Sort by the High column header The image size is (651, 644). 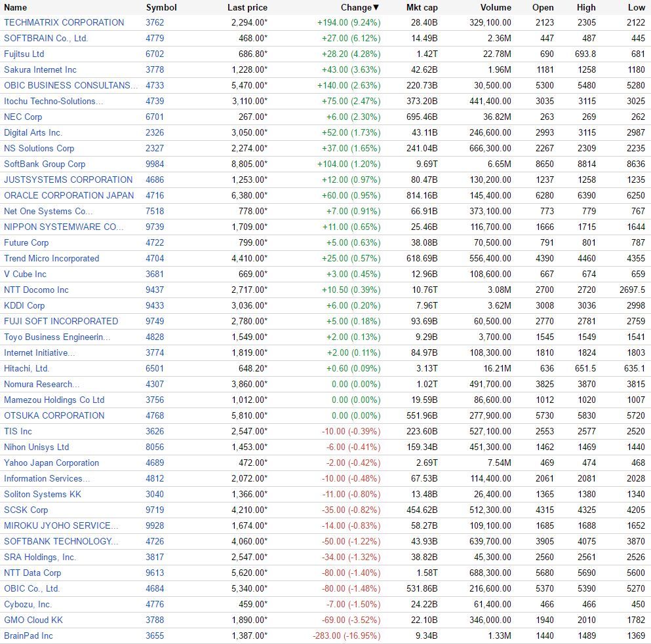[x=586, y=7]
